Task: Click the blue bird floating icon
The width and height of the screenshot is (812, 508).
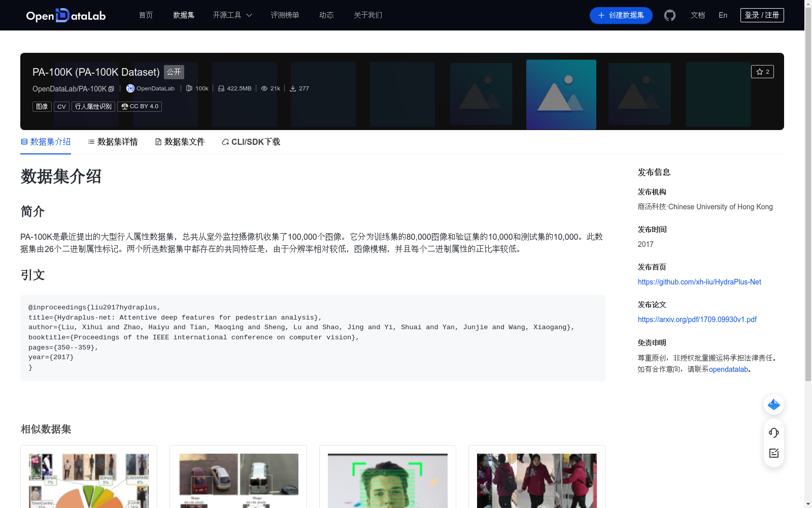Action: 774,404
